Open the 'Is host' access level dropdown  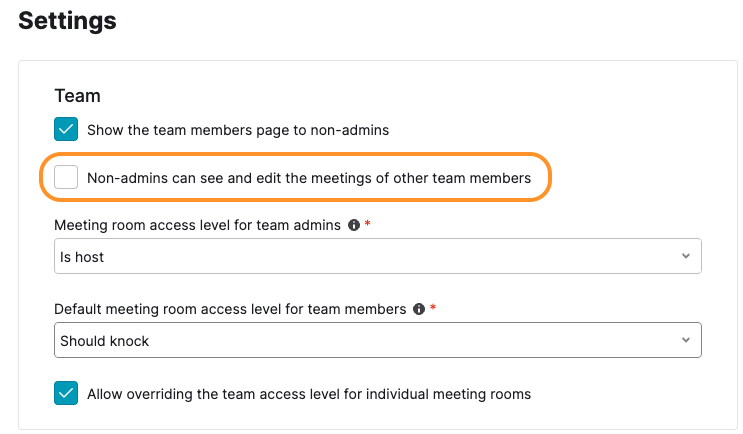coord(377,257)
